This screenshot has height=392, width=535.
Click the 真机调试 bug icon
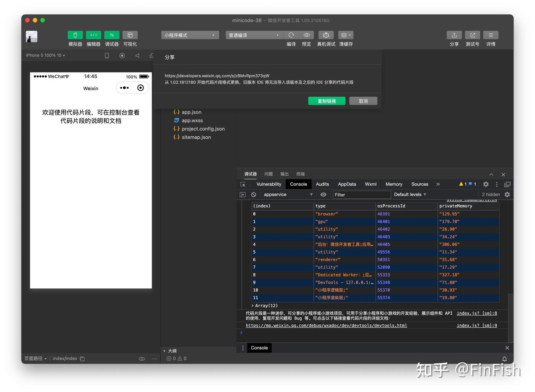tap(326, 35)
